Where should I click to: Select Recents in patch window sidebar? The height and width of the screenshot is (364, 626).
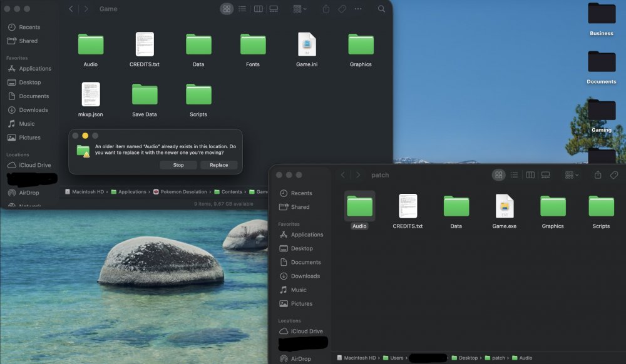[302, 193]
